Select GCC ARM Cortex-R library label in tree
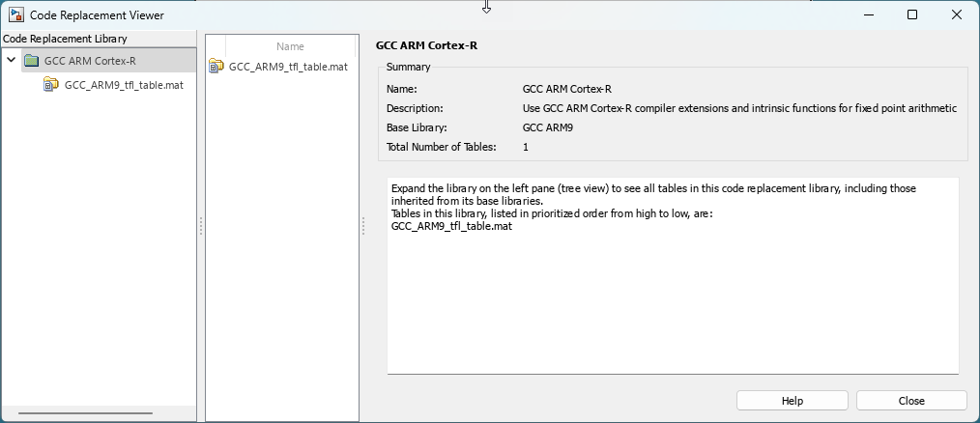 (x=90, y=61)
